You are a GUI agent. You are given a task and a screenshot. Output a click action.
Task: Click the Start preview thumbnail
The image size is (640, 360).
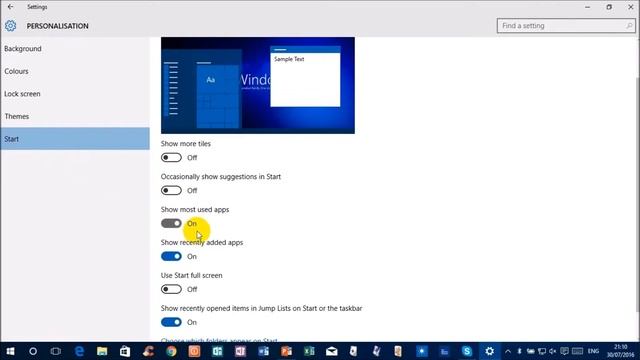pos(258,85)
